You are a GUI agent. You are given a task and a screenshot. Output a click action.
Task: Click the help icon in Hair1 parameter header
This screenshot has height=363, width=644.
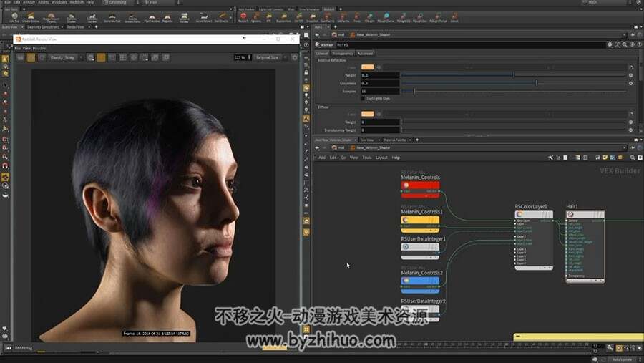640,44
